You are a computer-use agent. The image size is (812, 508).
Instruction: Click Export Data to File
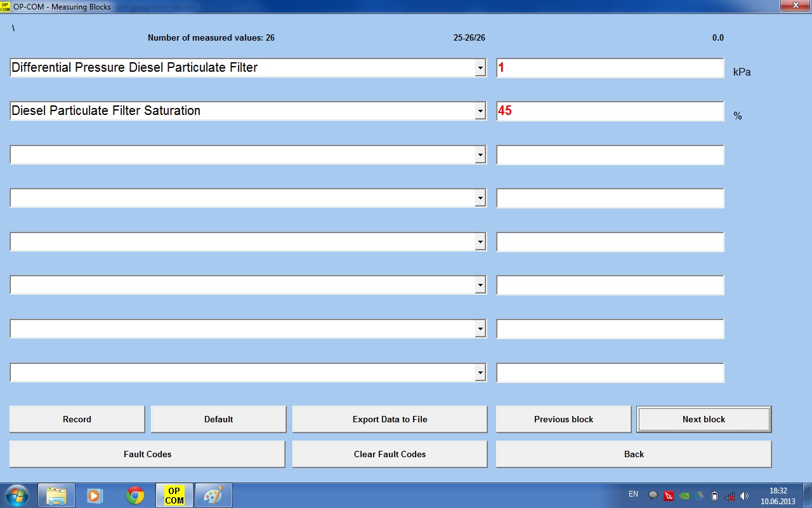(x=390, y=419)
